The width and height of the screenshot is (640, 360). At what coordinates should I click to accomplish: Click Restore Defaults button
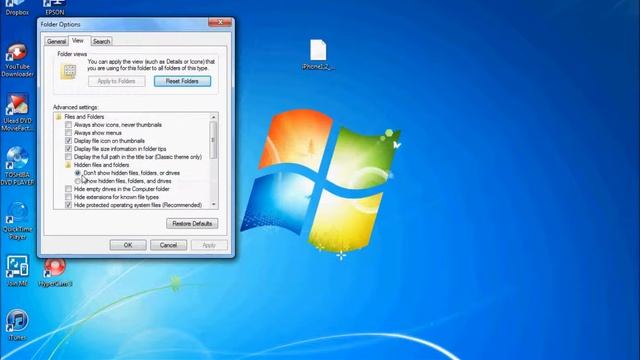(192, 224)
